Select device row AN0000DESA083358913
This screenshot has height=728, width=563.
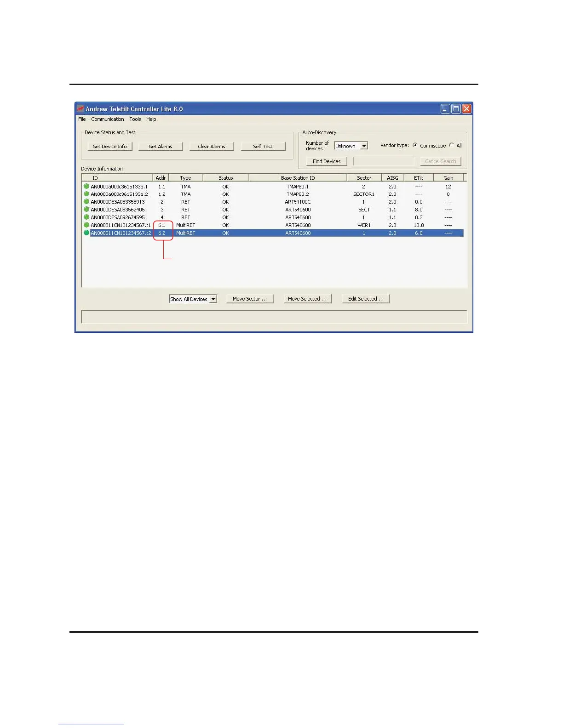tap(273, 202)
